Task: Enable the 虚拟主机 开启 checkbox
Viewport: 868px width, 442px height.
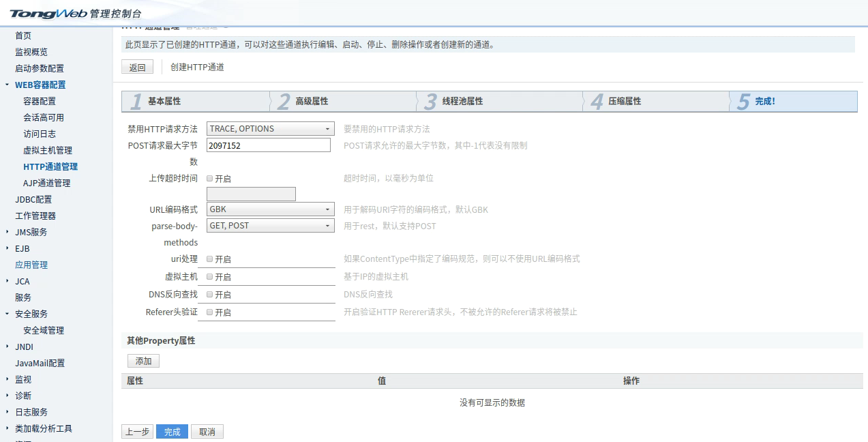Action: (x=211, y=277)
